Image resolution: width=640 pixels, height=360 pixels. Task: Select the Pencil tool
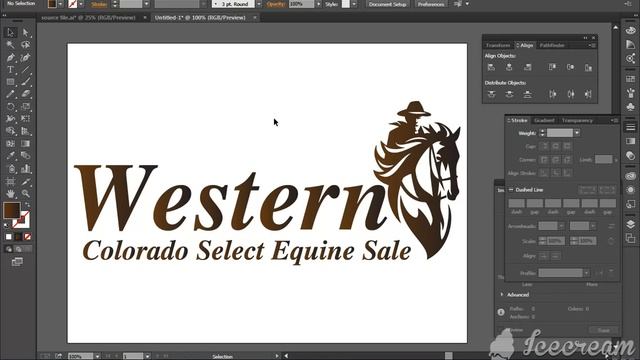[x=11, y=94]
